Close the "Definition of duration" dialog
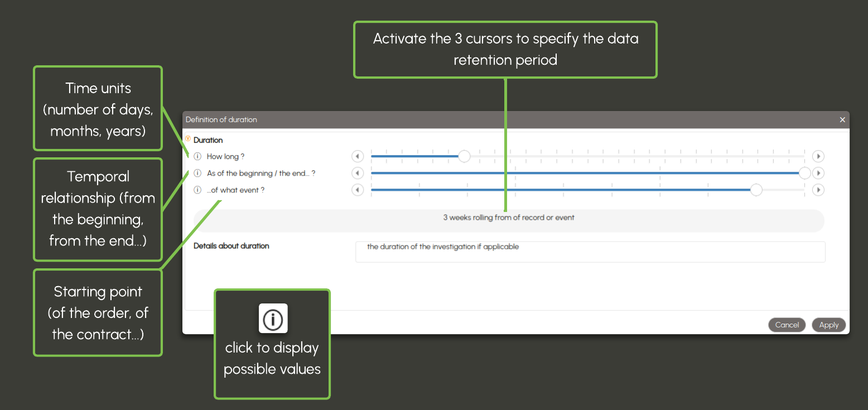868x410 pixels. pos(842,120)
